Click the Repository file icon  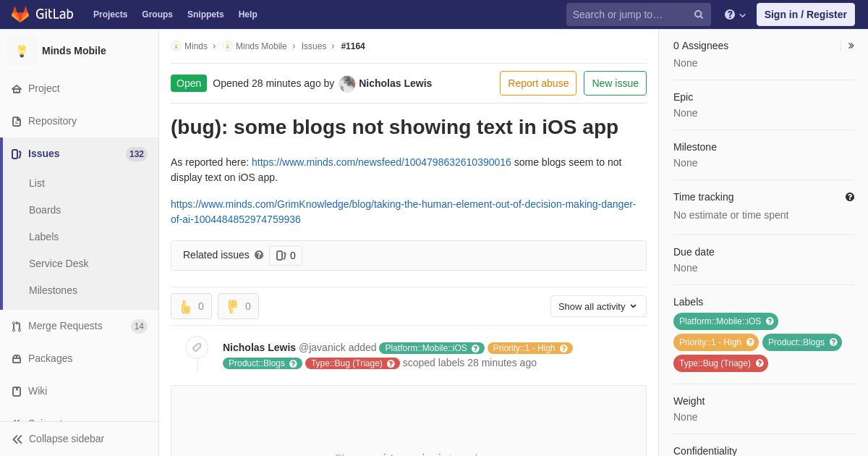pos(17,122)
